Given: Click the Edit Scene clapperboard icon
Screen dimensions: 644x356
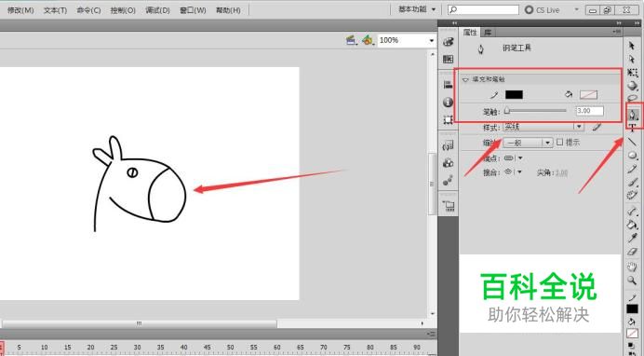Looking at the screenshot, I should click(352, 40).
